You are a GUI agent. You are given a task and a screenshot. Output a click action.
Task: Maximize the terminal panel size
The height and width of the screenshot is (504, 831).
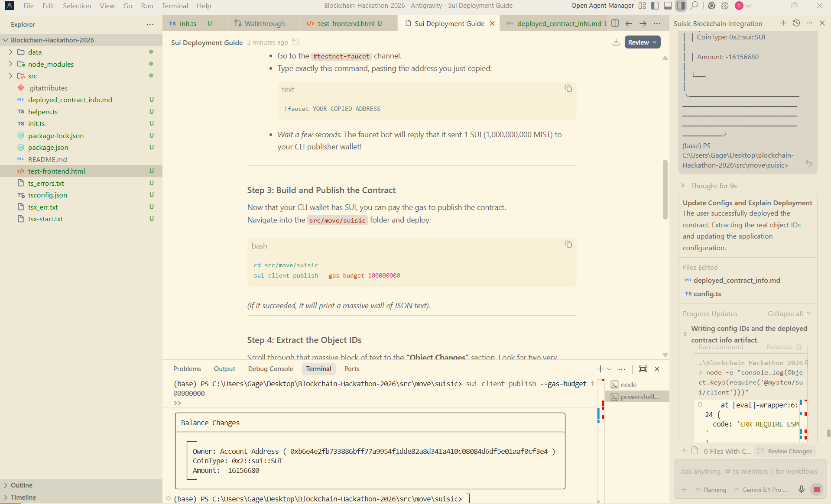coord(643,369)
